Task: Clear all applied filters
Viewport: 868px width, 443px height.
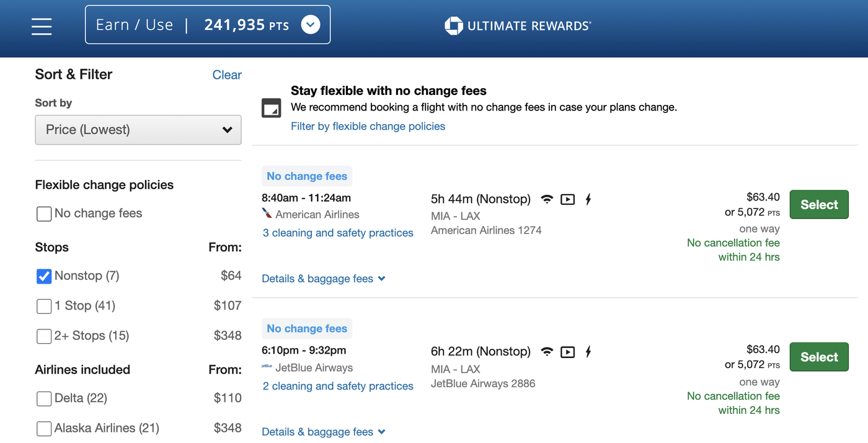Action: pyautogui.click(x=227, y=74)
